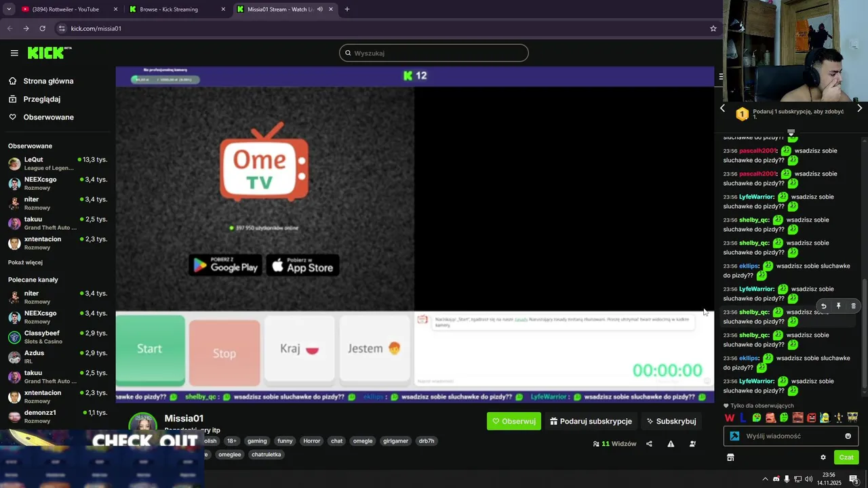Select the Horror tag
This screenshot has width=868, height=488.
click(x=312, y=441)
